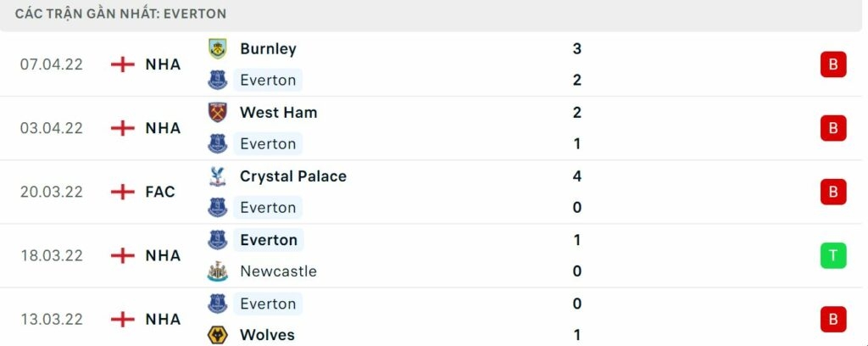The image size is (868, 346).
Task: Click the Burnley club crest
Action: point(218,48)
